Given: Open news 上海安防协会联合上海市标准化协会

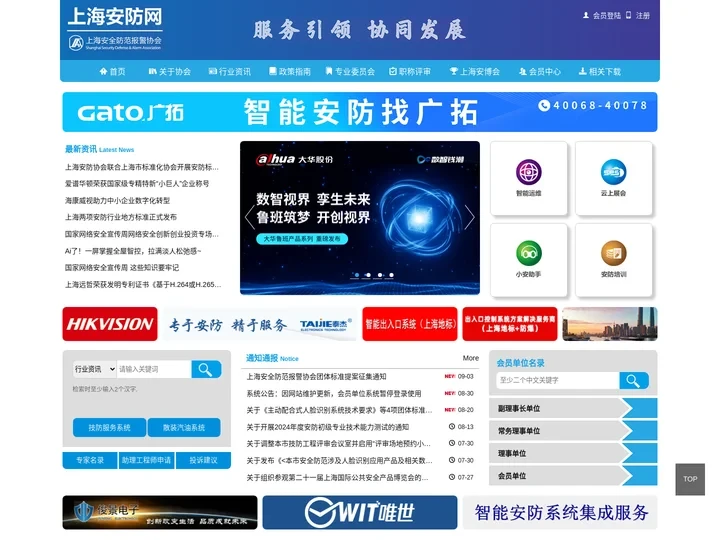Looking at the screenshot, I should pyautogui.click(x=141, y=167).
